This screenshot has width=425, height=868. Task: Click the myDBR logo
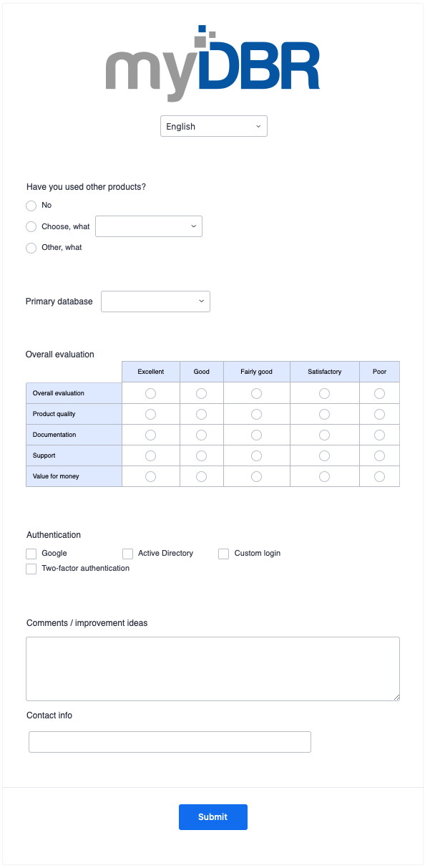coord(212,63)
